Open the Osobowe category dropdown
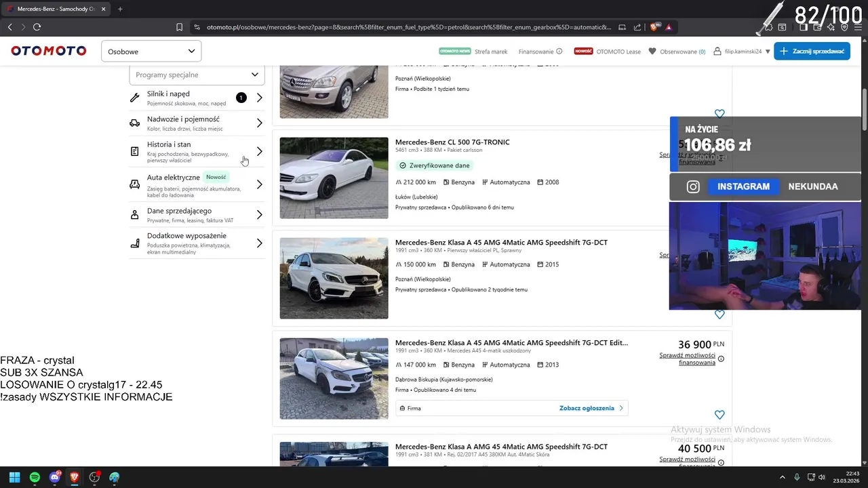868x488 pixels. point(151,52)
